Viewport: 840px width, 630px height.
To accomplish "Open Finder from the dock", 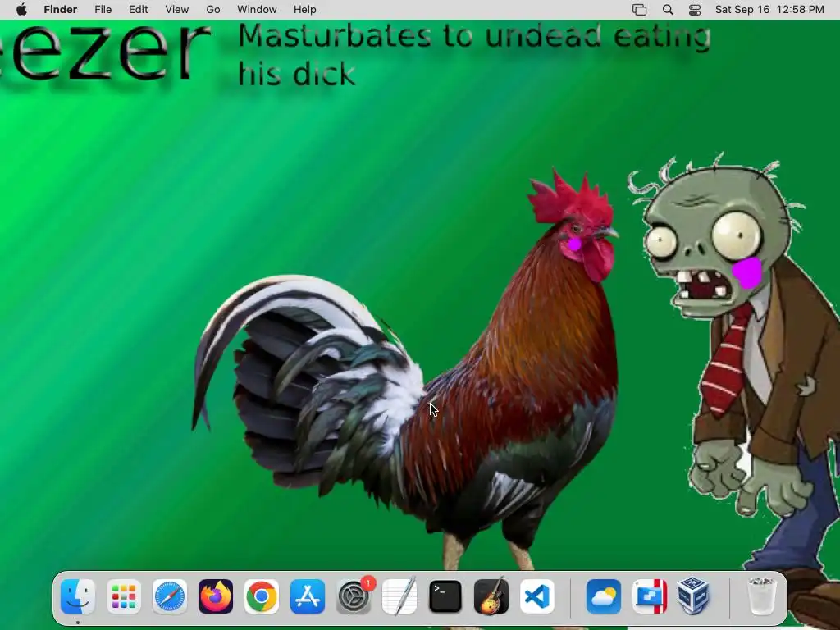I will coord(78,596).
